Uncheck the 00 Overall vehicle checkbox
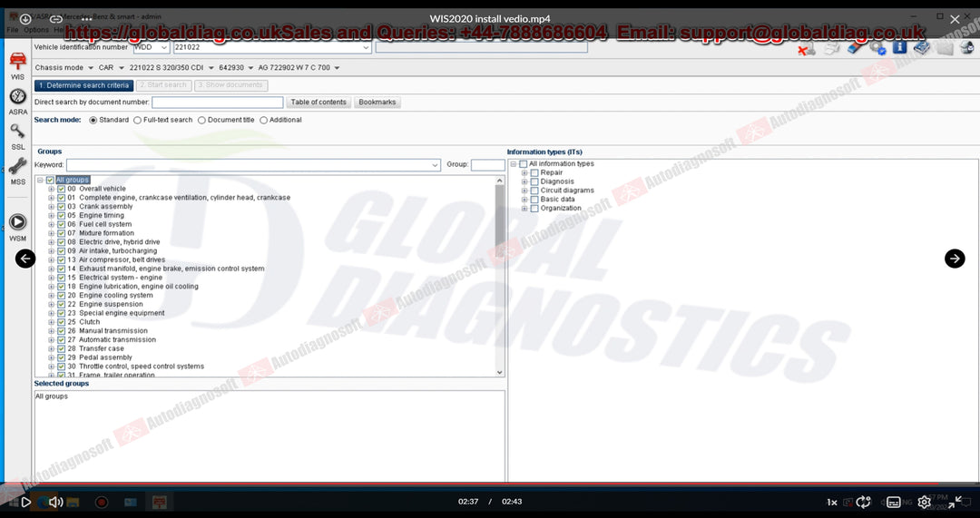This screenshot has width=980, height=518. [x=62, y=189]
